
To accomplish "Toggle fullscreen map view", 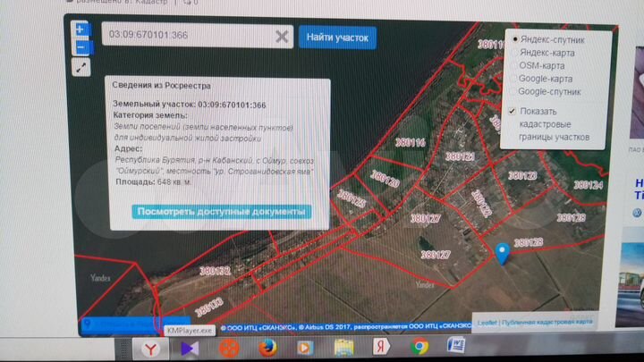I will (80, 67).
